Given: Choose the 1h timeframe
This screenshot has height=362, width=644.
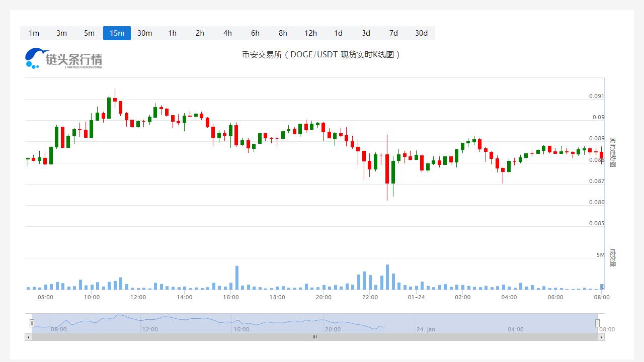Looking at the screenshot, I should pyautogui.click(x=172, y=33).
